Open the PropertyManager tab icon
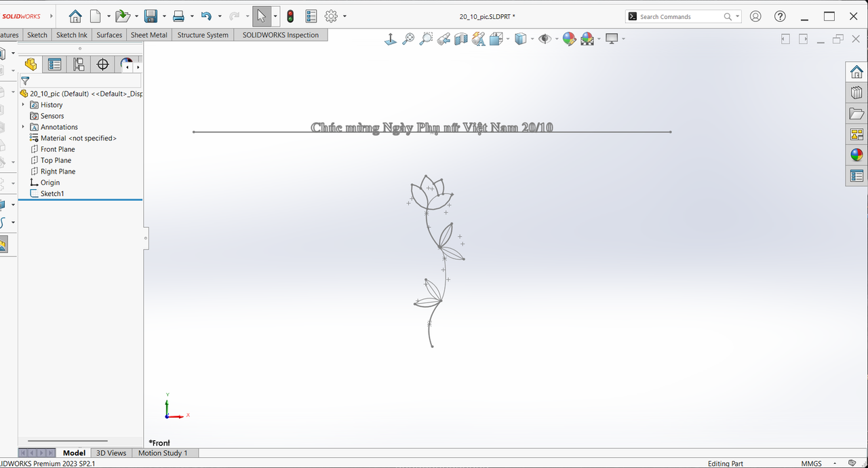868x468 pixels. (55, 64)
